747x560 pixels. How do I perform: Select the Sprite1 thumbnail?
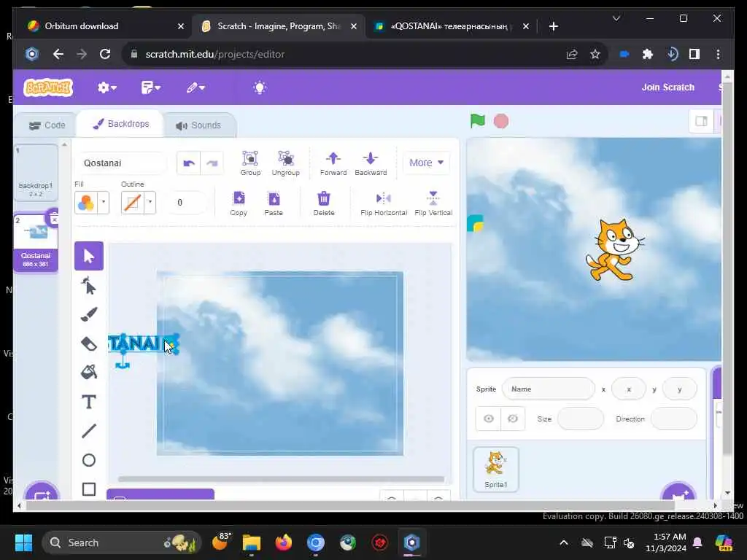(495, 469)
